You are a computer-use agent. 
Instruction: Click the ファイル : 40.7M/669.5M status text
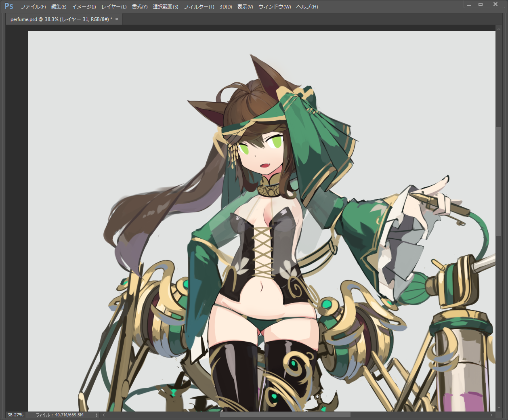60,415
